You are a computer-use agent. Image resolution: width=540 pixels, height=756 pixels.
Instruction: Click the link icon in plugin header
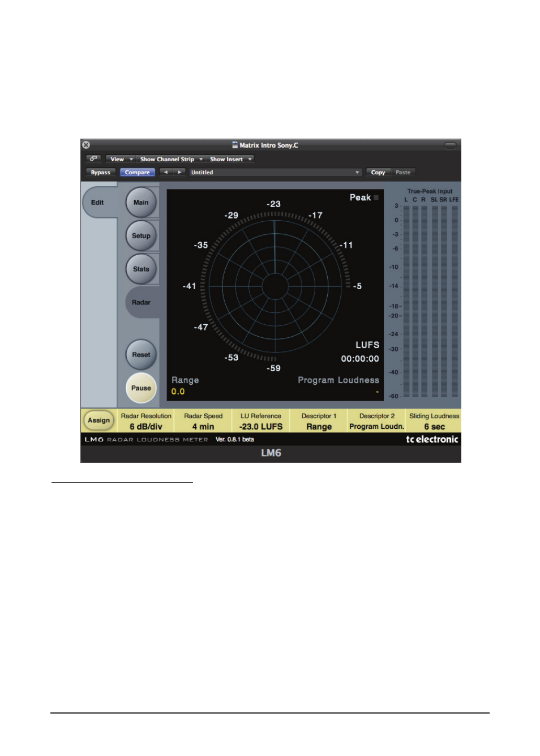pos(94,159)
